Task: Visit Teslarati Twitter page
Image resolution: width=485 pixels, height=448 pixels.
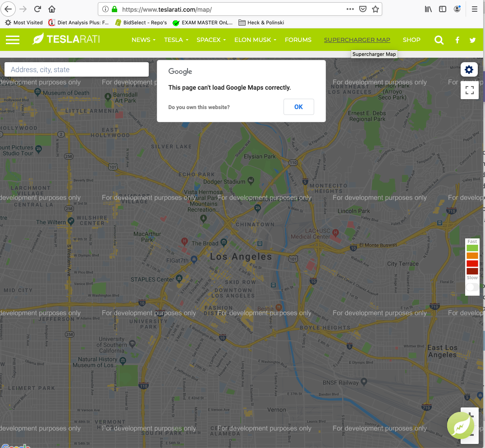Action: click(472, 40)
